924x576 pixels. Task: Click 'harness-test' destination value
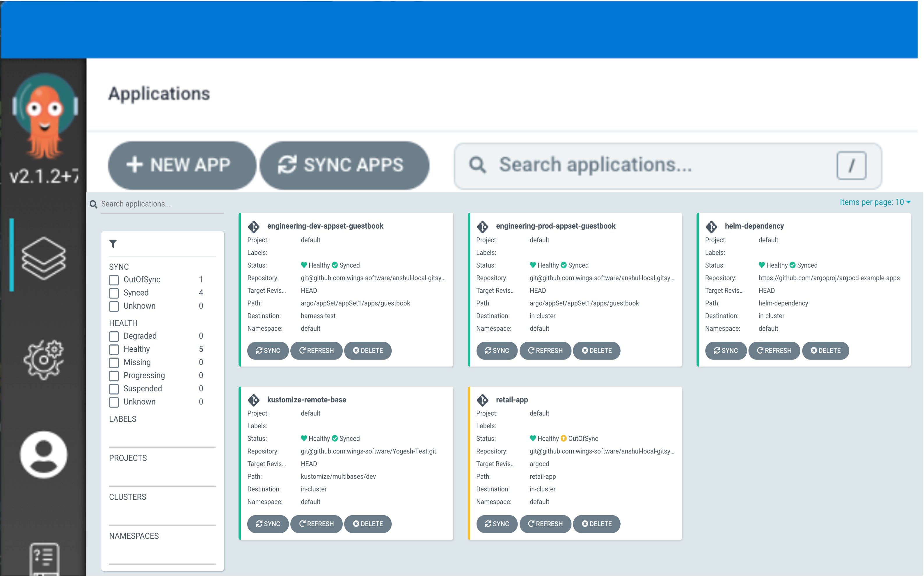click(318, 316)
